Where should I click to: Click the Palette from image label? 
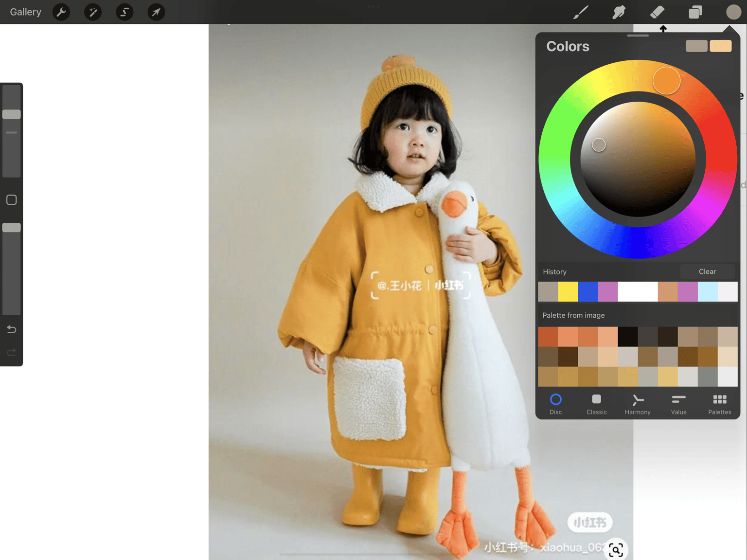point(573,315)
